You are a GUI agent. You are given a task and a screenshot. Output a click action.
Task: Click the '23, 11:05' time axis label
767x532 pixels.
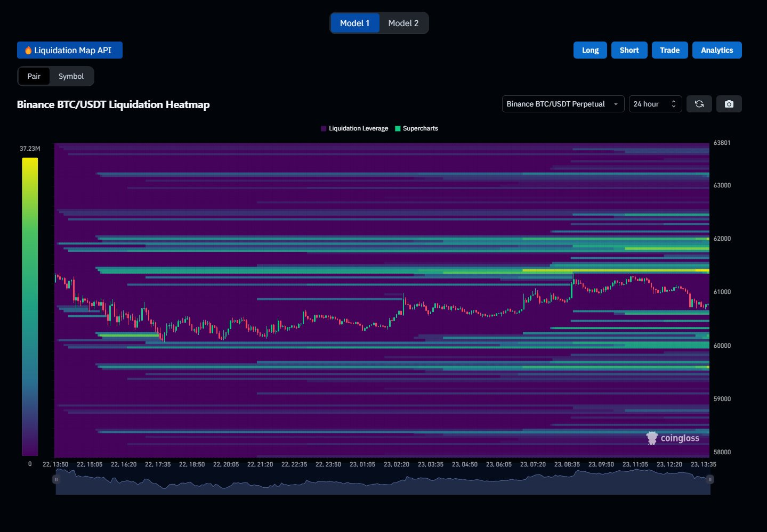635,464
